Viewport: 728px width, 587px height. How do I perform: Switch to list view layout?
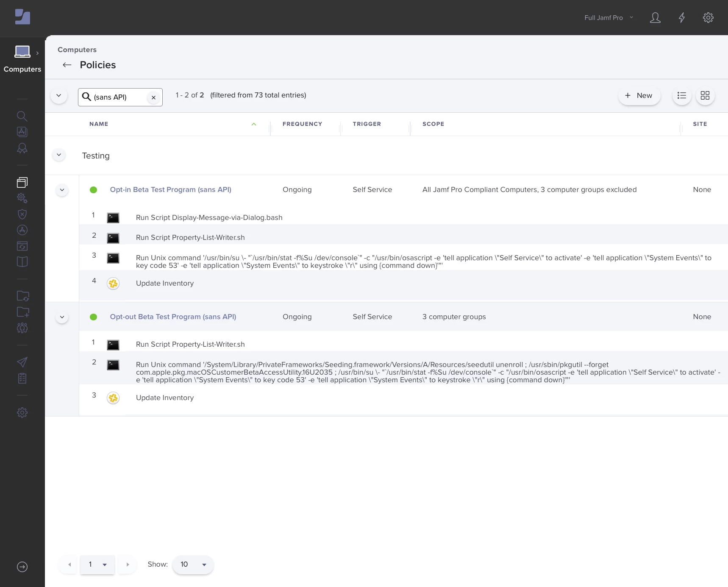point(682,96)
